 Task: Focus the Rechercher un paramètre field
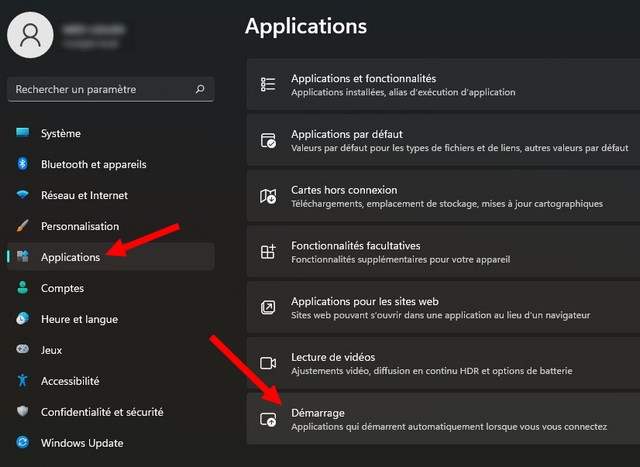[111, 89]
